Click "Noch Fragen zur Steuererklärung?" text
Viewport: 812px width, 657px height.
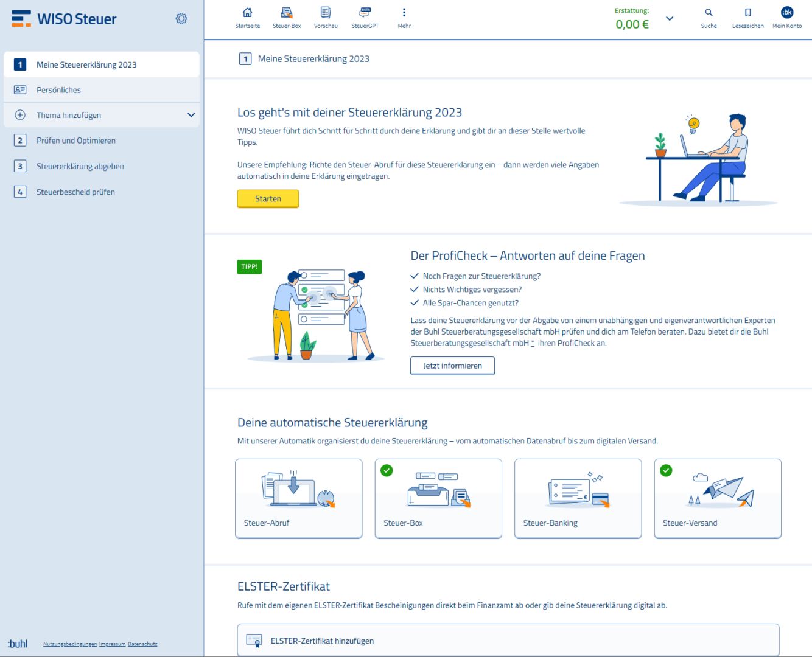pos(481,276)
